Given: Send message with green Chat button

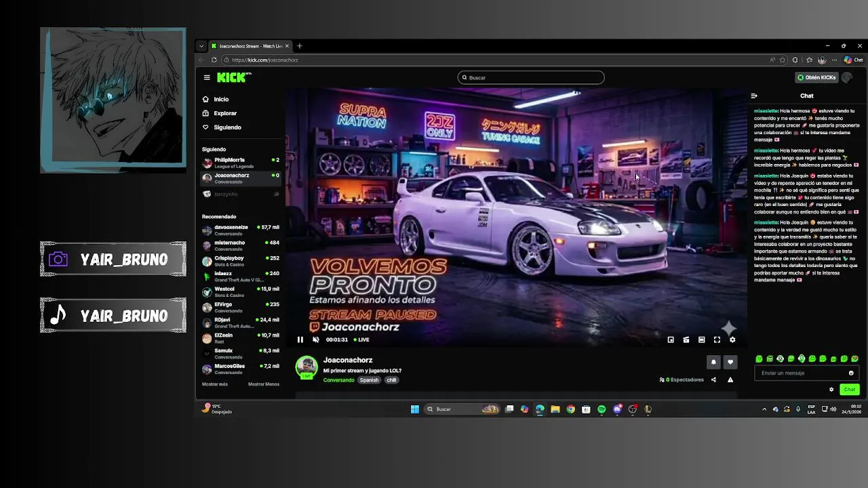Looking at the screenshot, I should pos(850,389).
